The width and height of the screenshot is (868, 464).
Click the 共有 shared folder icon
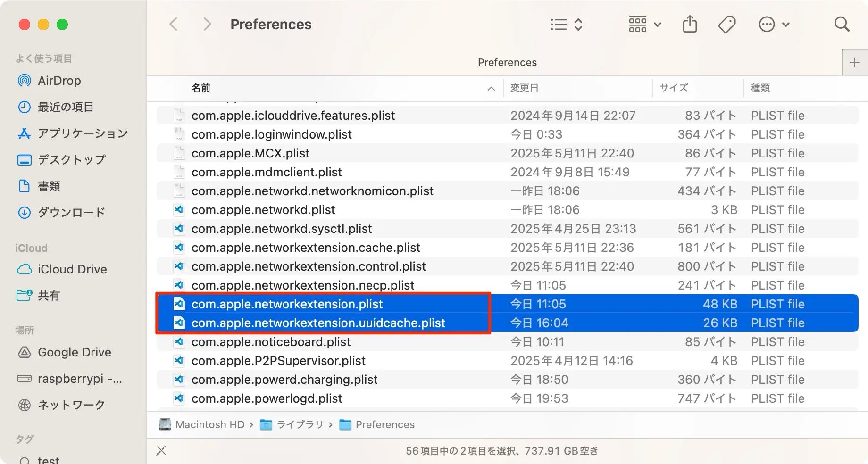(25, 296)
